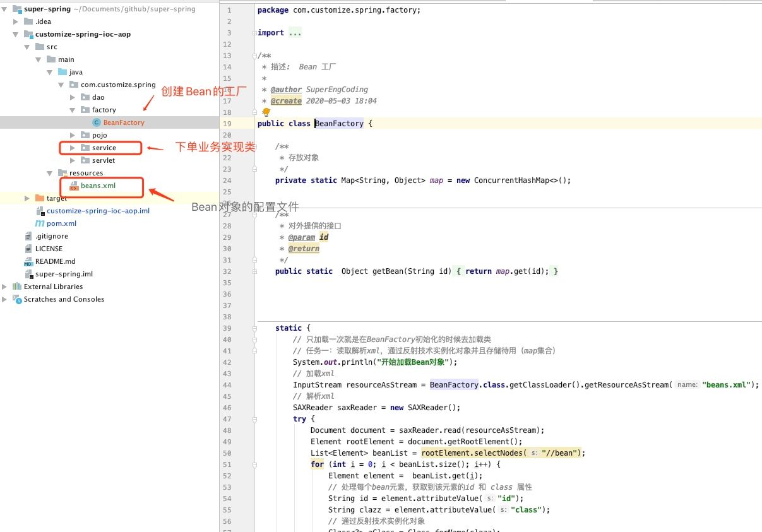Expand the dao package
The width and height of the screenshot is (762, 532).
click(73, 97)
